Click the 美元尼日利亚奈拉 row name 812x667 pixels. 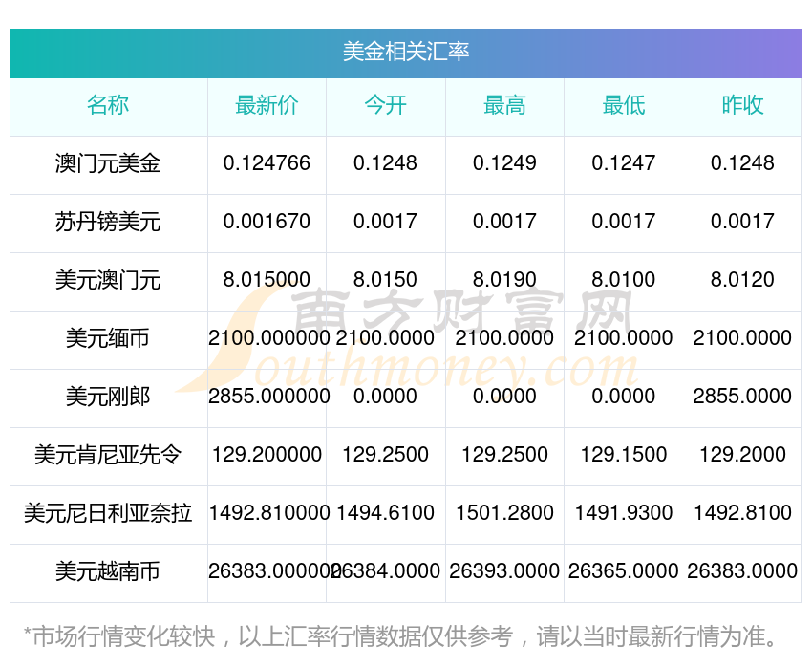(x=108, y=514)
